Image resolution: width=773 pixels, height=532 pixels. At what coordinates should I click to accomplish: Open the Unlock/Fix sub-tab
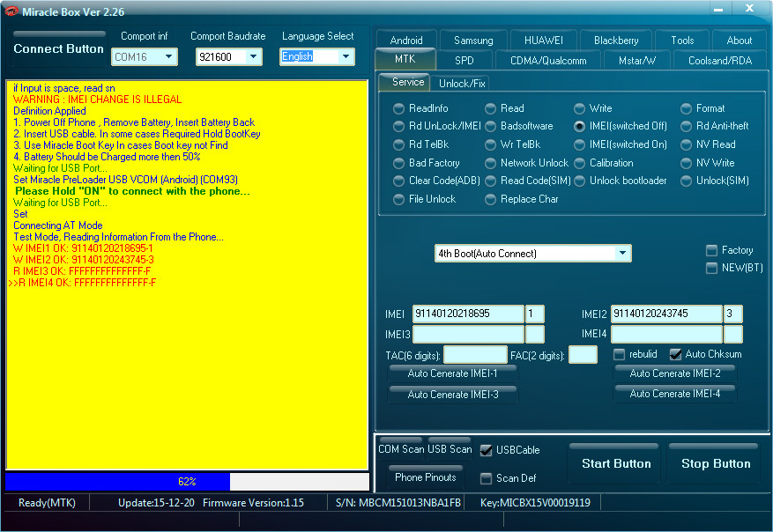click(x=462, y=84)
